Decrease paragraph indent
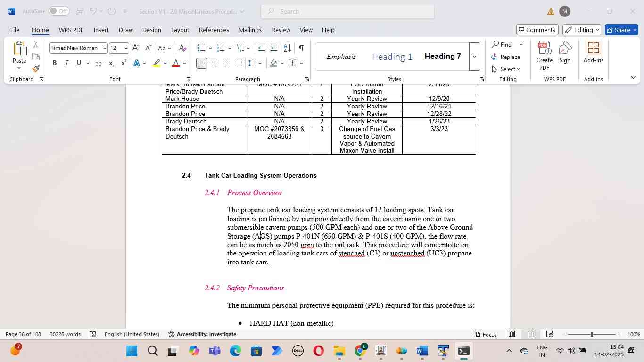 point(262,48)
